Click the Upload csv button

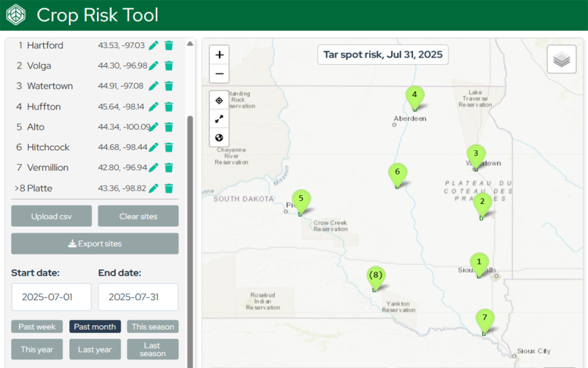coord(51,216)
